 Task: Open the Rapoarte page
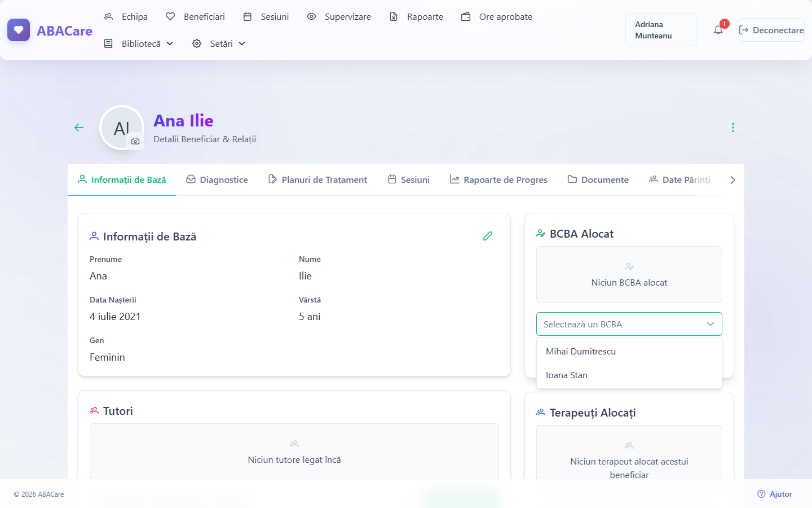click(x=416, y=16)
